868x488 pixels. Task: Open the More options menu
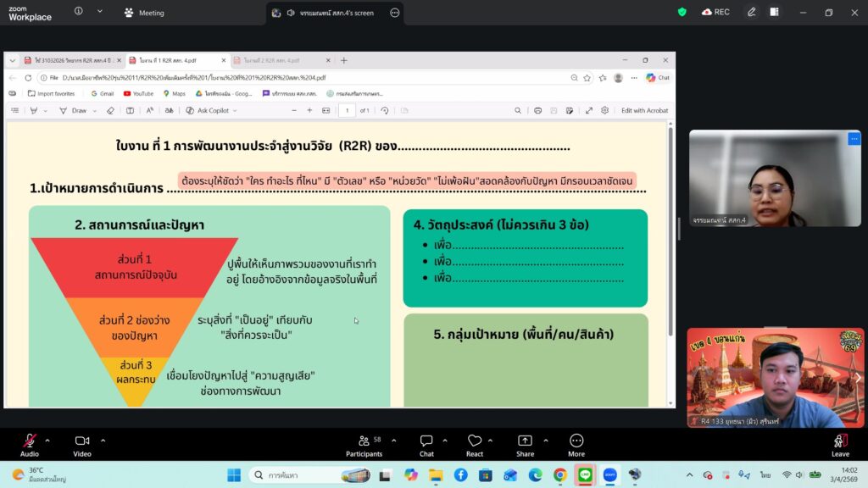point(576,441)
